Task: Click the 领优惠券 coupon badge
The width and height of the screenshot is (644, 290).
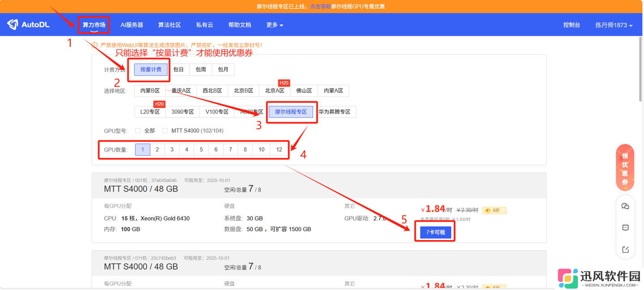Action: coord(625,168)
